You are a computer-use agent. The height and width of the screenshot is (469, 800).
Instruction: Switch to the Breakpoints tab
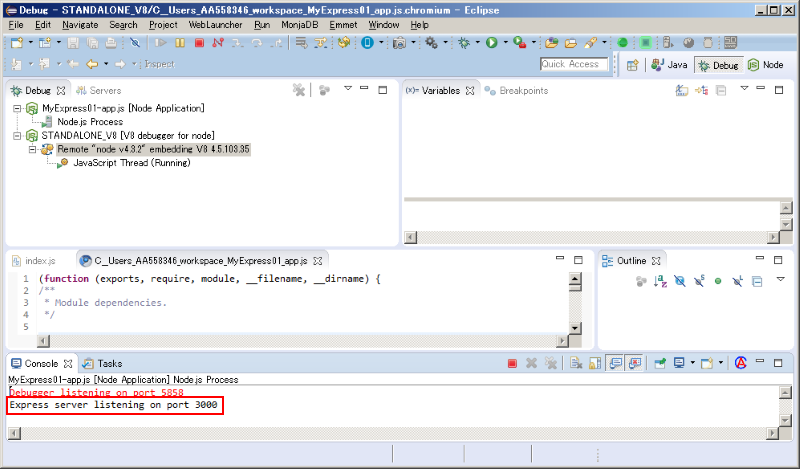point(516,90)
